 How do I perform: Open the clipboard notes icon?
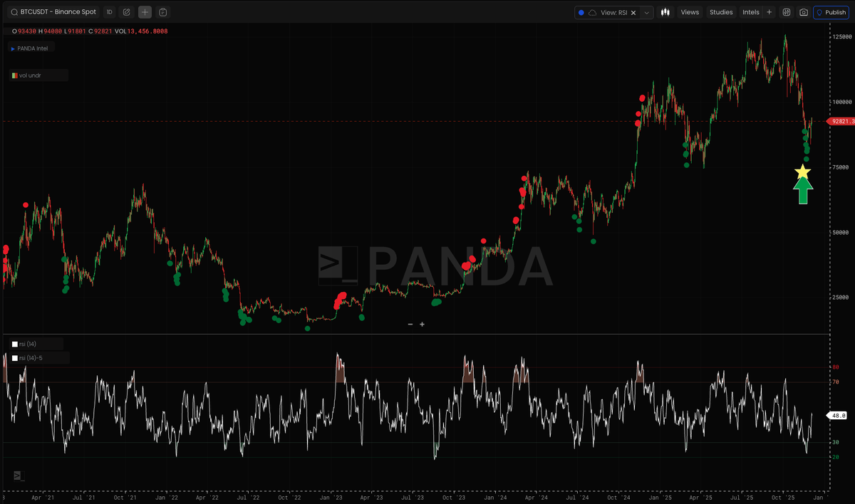click(164, 12)
